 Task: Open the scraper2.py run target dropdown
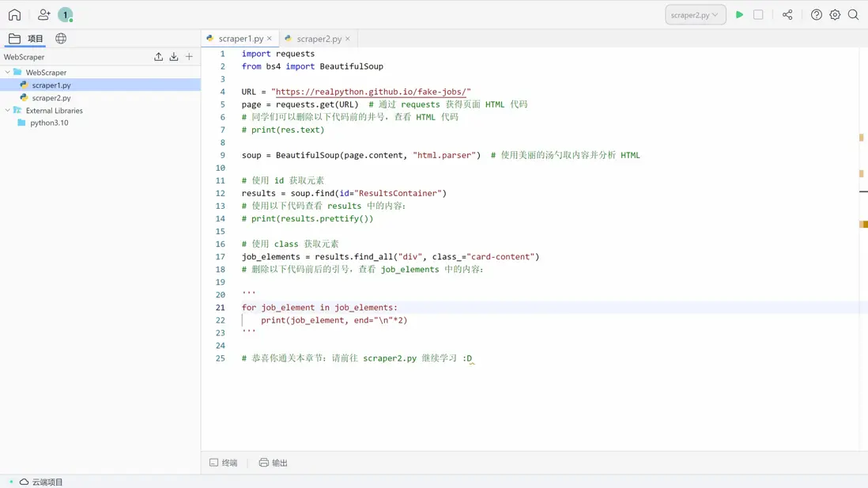[695, 14]
